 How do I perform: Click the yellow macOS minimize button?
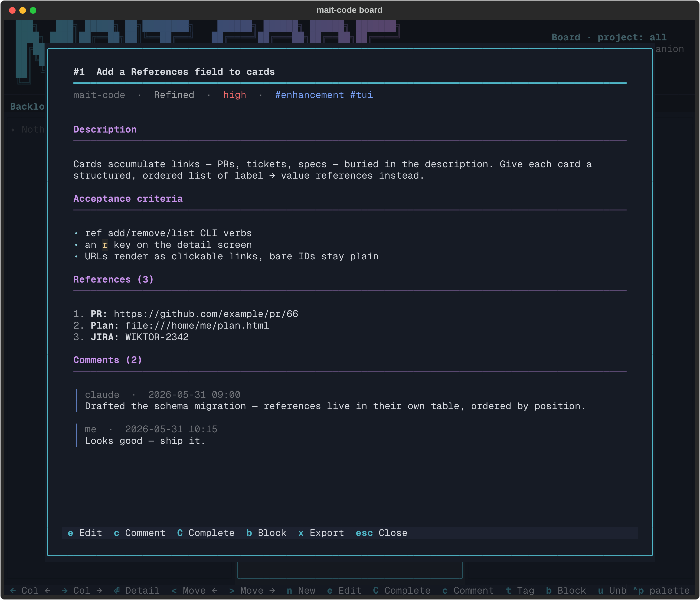pos(23,10)
